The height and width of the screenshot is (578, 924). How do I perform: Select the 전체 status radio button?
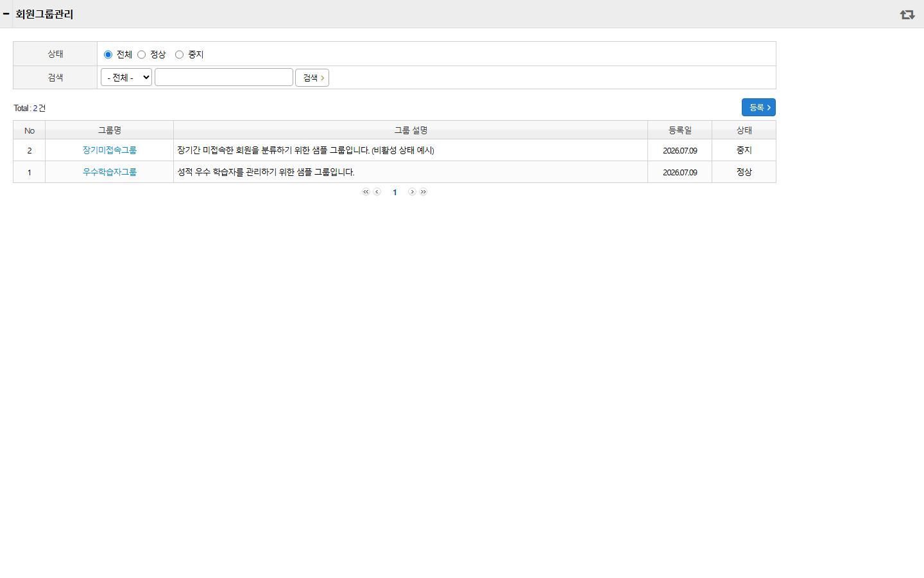tap(108, 55)
